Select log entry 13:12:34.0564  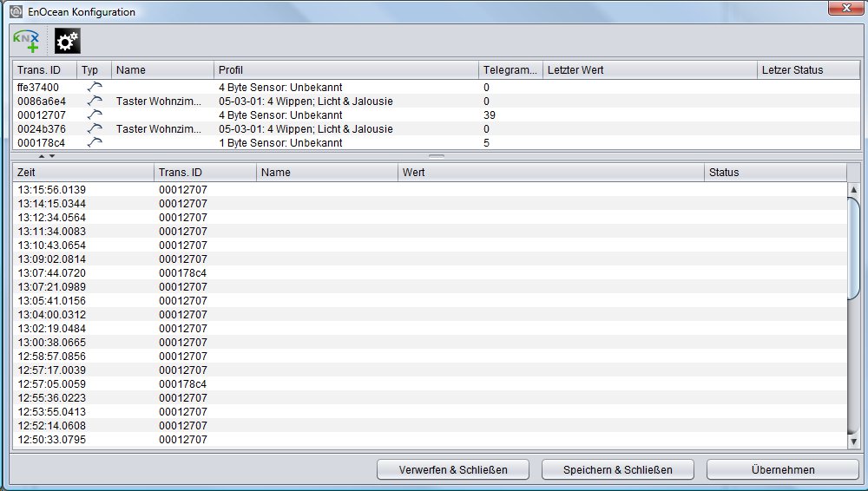tap(431, 217)
